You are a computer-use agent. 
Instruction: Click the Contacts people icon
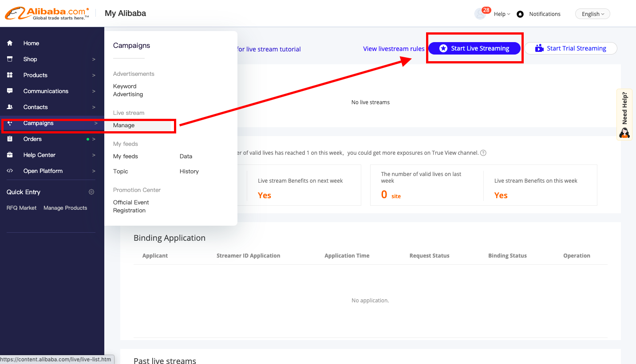[x=10, y=107]
